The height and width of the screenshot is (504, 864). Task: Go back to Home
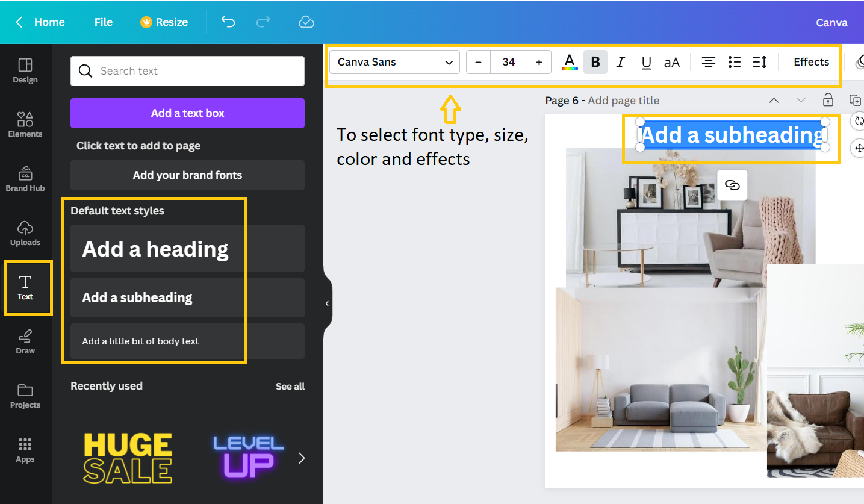click(40, 22)
